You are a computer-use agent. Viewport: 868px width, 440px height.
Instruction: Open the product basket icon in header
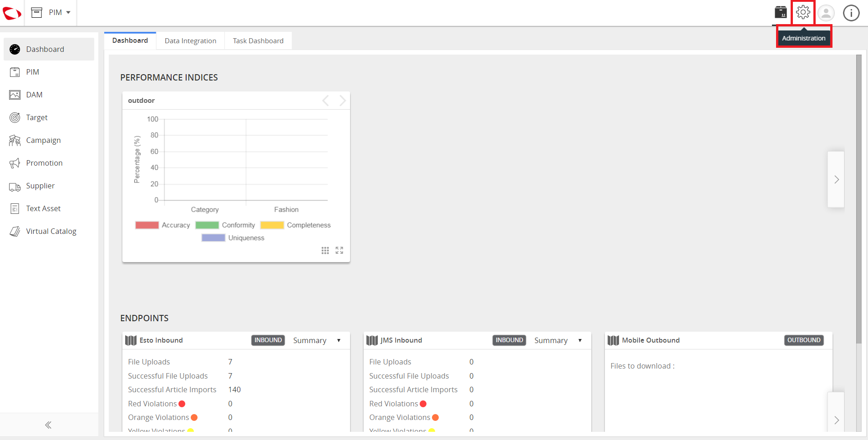781,12
